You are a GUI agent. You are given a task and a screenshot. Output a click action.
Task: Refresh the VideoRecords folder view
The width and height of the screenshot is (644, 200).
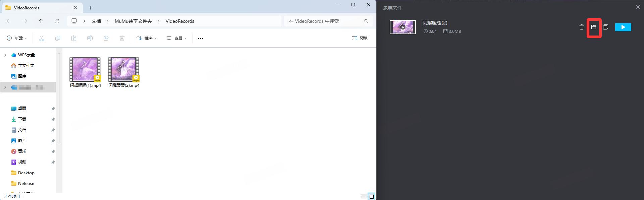tap(57, 21)
